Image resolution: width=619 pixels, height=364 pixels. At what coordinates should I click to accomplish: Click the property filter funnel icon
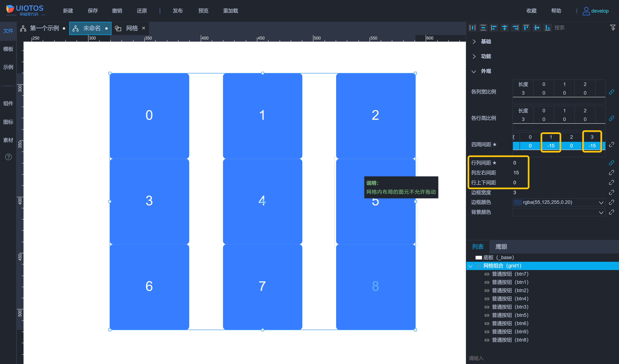pyautogui.click(x=613, y=28)
